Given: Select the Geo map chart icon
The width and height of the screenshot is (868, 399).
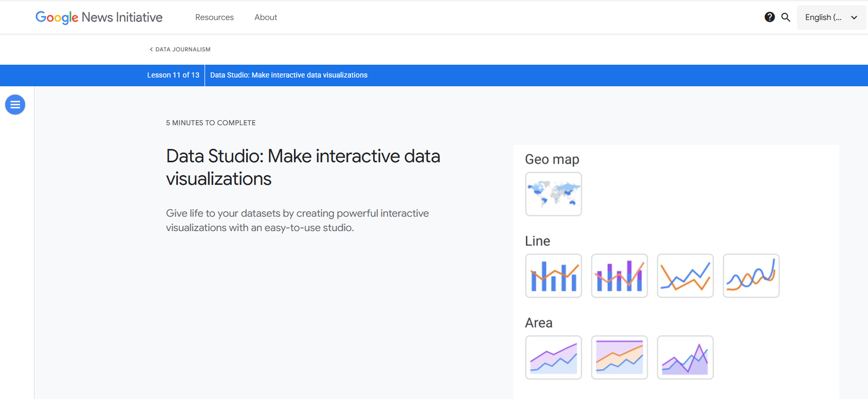Looking at the screenshot, I should 553,194.
